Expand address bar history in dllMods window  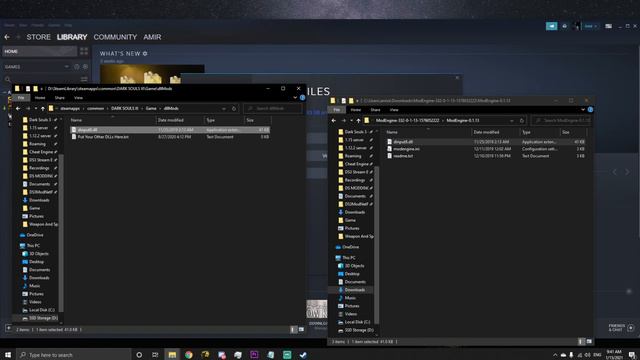[224, 109]
